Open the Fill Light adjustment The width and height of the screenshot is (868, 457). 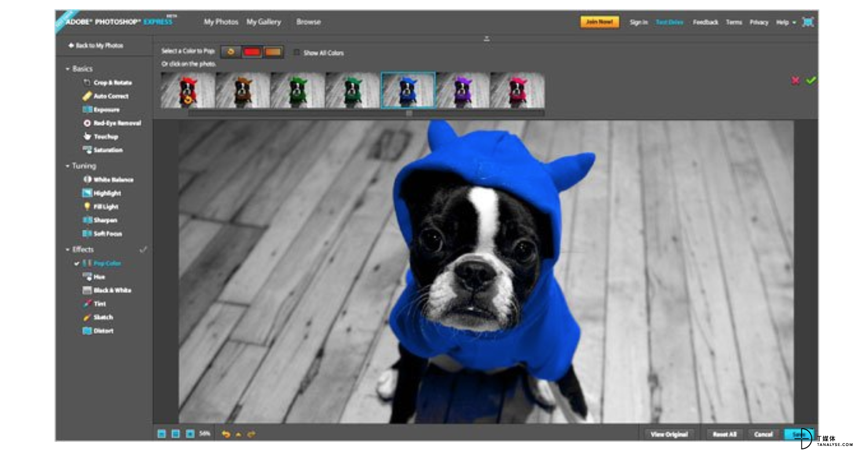[x=101, y=206]
